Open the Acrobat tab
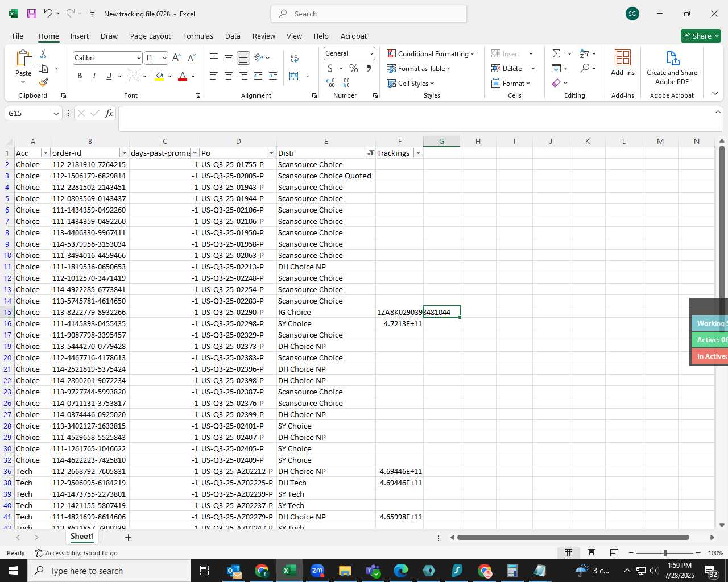Image resolution: width=728 pixels, height=582 pixels. click(354, 36)
